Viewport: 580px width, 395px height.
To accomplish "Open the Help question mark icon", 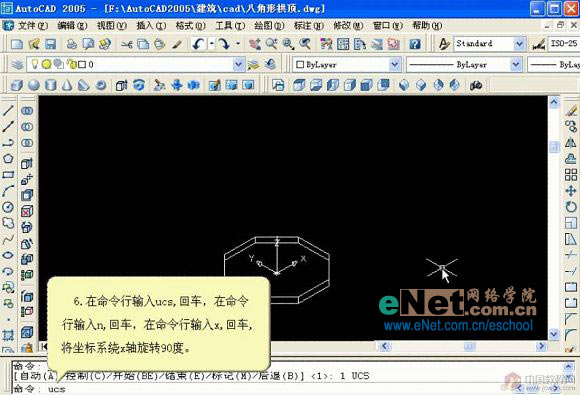I will click(415, 44).
